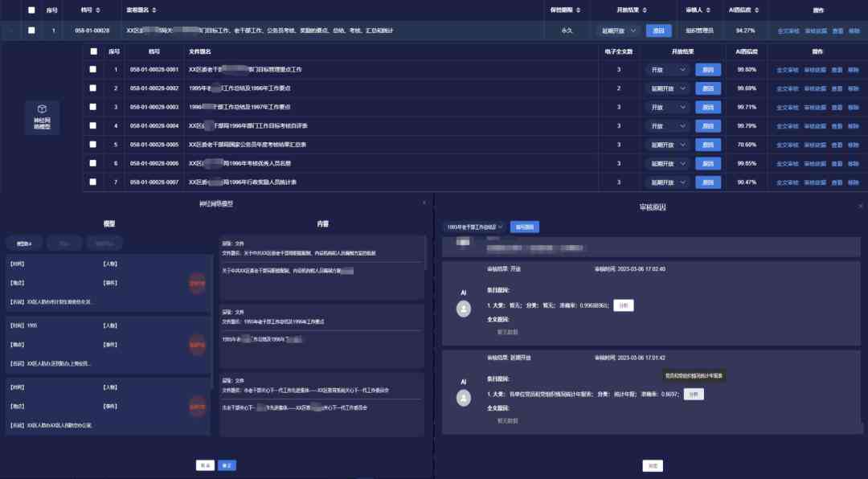
Task: Select the checkbox for file 058-01-00028-0004
Action: click(x=93, y=125)
